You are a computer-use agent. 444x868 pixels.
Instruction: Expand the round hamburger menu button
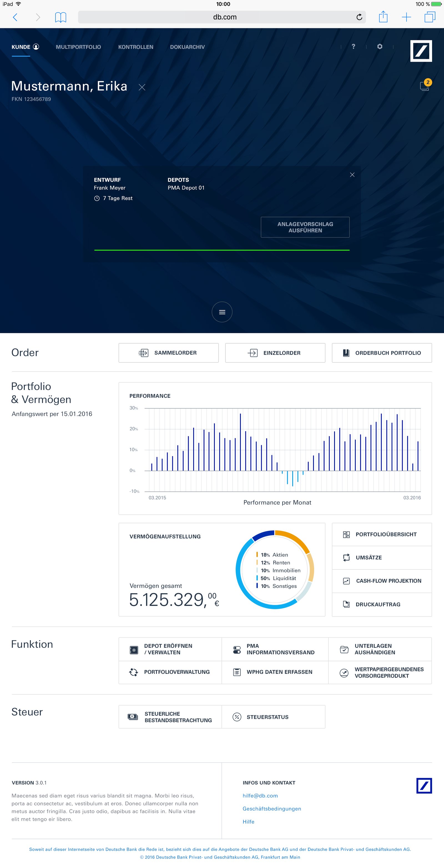point(222,312)
